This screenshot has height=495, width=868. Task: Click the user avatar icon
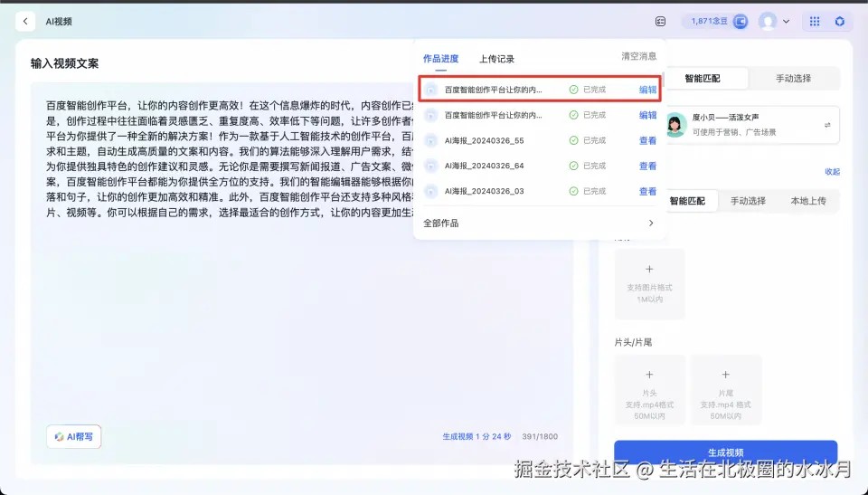point(768,21)
